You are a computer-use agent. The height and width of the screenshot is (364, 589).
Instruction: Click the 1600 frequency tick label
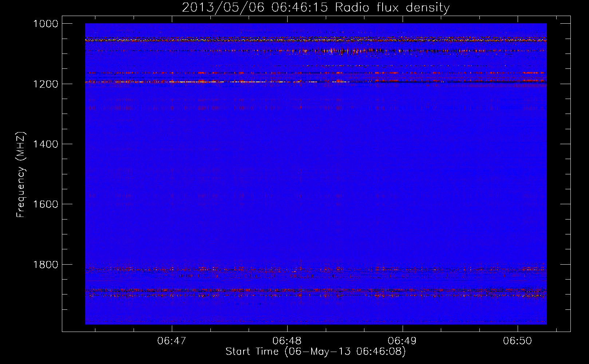pyautogui.click(x=46, y=204)
